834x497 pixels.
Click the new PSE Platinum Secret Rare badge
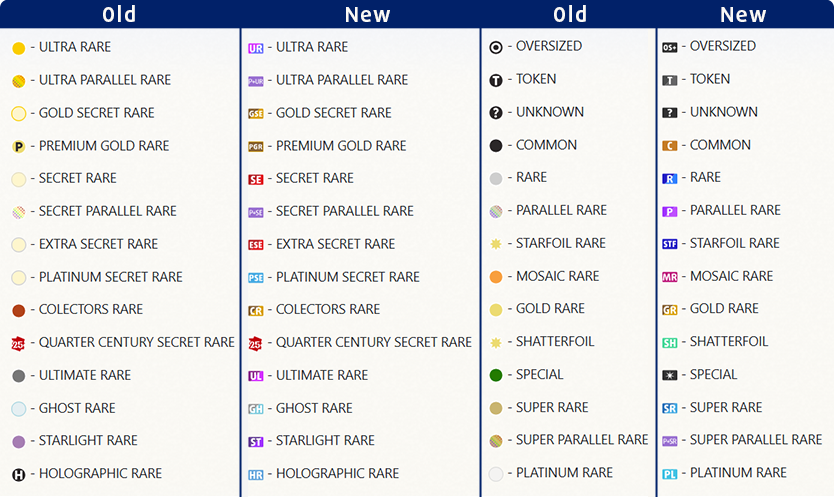click(256, 278)
